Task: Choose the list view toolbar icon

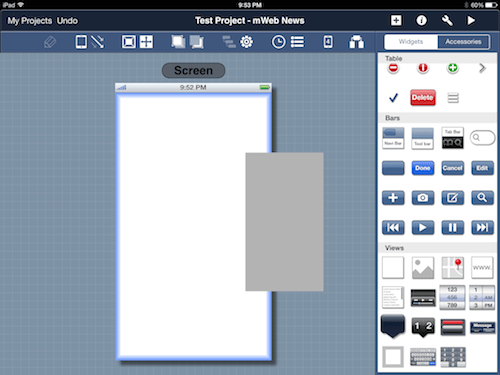Action: pos(297,42)
